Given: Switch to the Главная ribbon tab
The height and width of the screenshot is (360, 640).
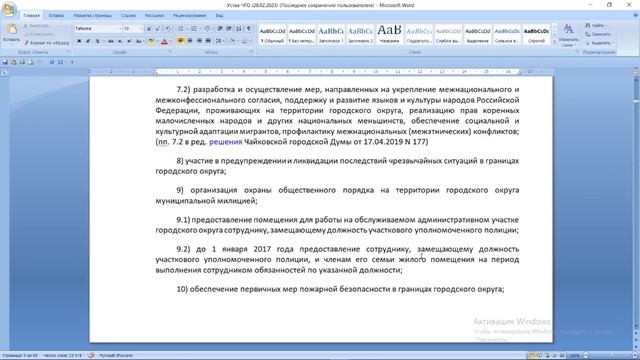Looking at the screenshot, I should coord(31,16).
